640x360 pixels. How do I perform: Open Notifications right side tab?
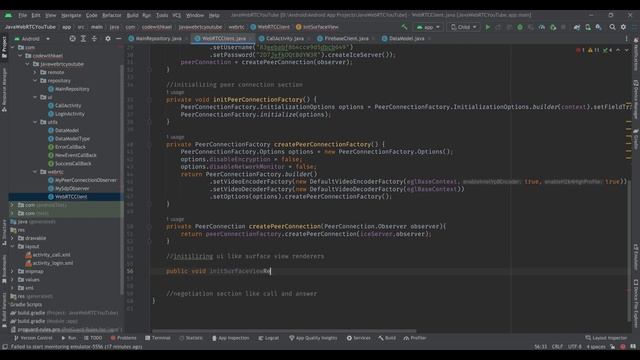click(x=636, y=54)
